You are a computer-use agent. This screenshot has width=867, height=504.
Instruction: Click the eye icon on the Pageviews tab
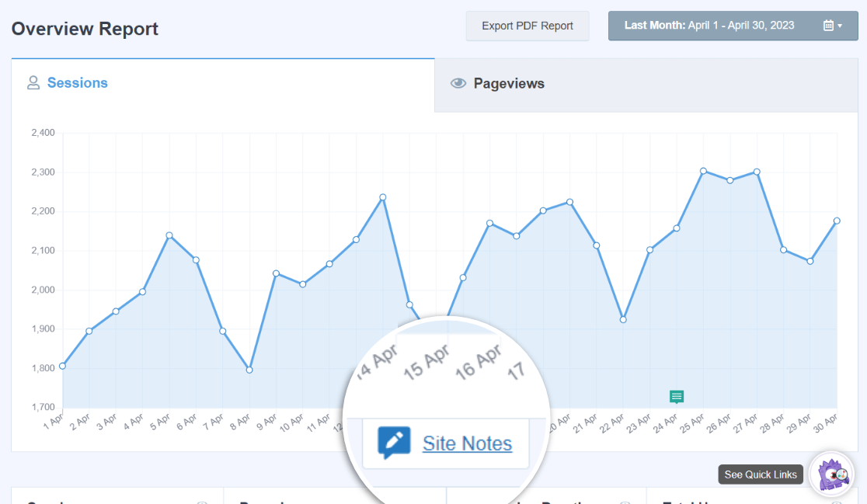[458, 82]
